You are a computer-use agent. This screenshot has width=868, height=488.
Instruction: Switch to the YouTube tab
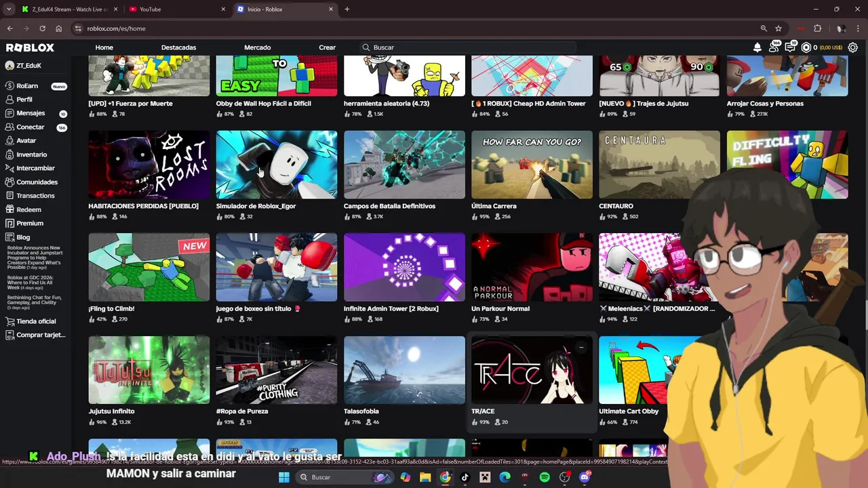click(x=176, y=9)
